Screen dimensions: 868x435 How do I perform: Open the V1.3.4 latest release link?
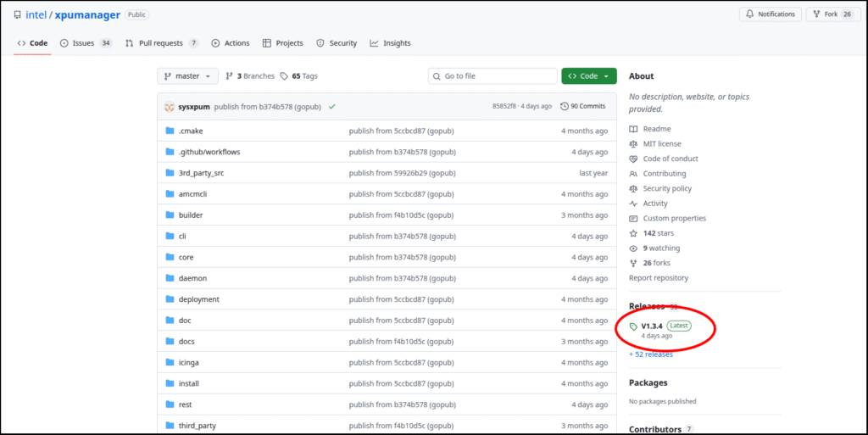point(651,326)
